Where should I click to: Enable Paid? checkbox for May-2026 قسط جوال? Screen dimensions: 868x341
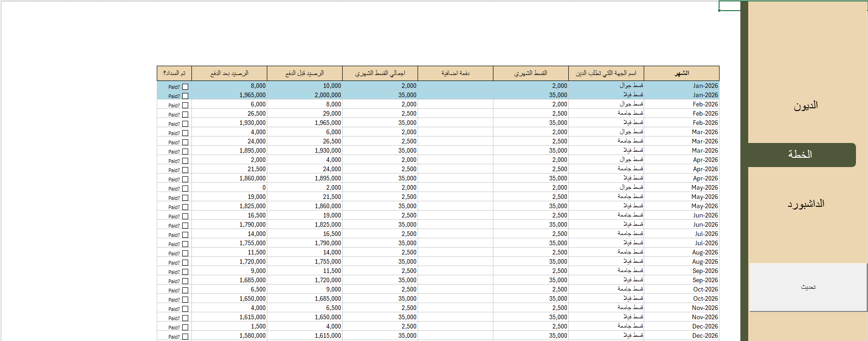pos(185,189)
